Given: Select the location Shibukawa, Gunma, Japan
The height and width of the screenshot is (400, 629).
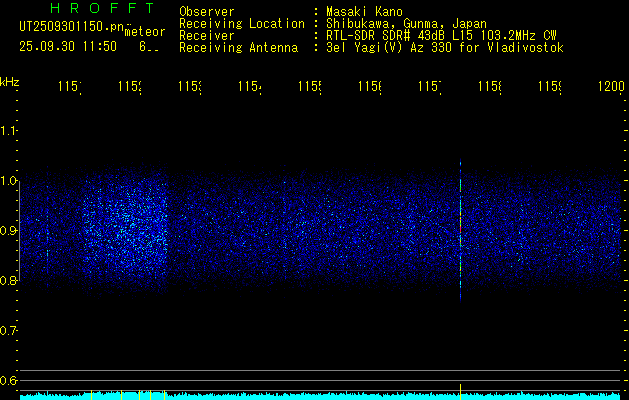Looking at the screenshot, I should point(406,24).
